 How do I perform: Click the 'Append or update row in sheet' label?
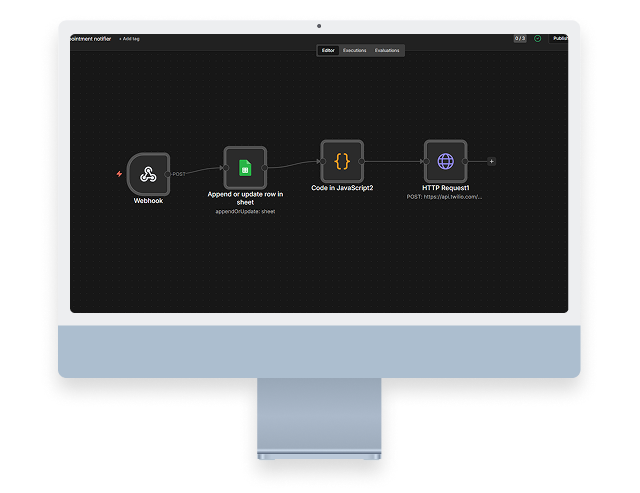pyautogui.click(x=245, y=198)
